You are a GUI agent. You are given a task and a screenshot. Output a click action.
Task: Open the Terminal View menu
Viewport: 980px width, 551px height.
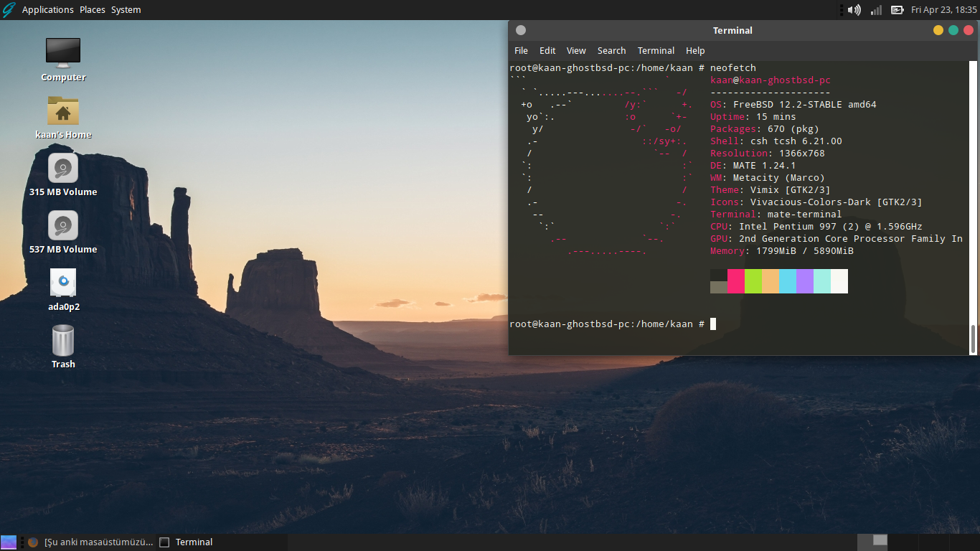[576, 51]
